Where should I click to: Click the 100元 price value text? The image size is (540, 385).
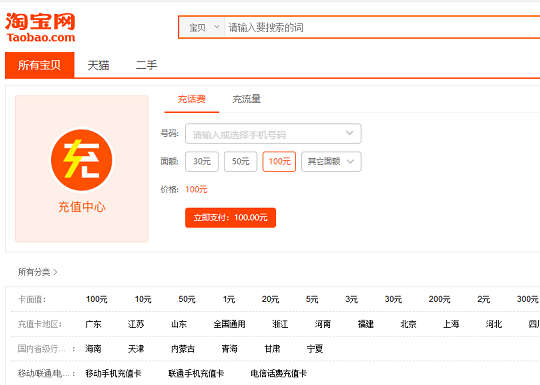[x=196, y=189]
